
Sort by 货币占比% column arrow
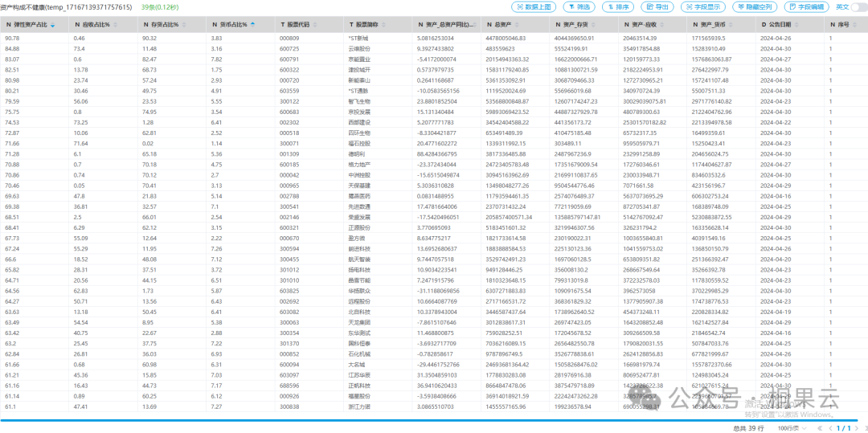[253, 25]
